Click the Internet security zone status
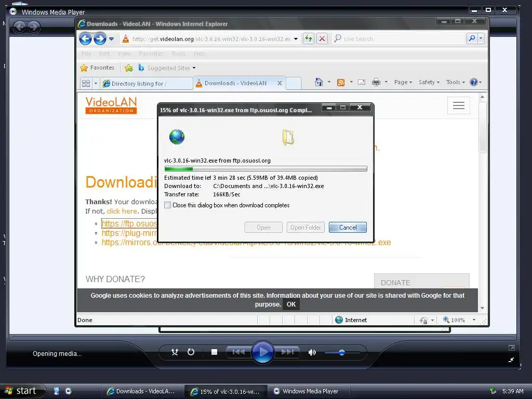 point(351,320)
